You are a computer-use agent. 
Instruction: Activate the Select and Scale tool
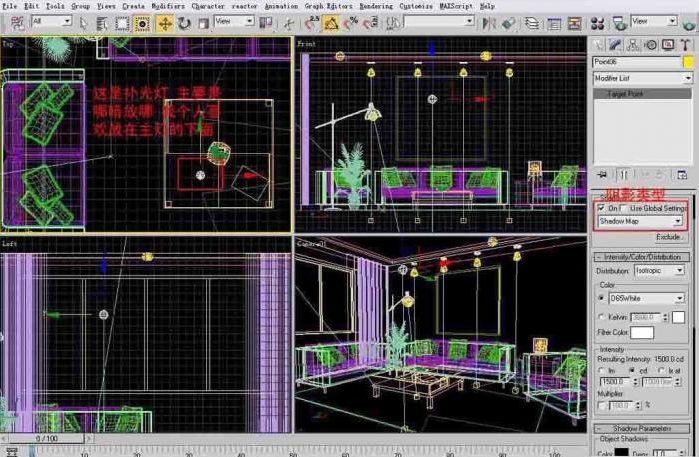click(203, 23)
